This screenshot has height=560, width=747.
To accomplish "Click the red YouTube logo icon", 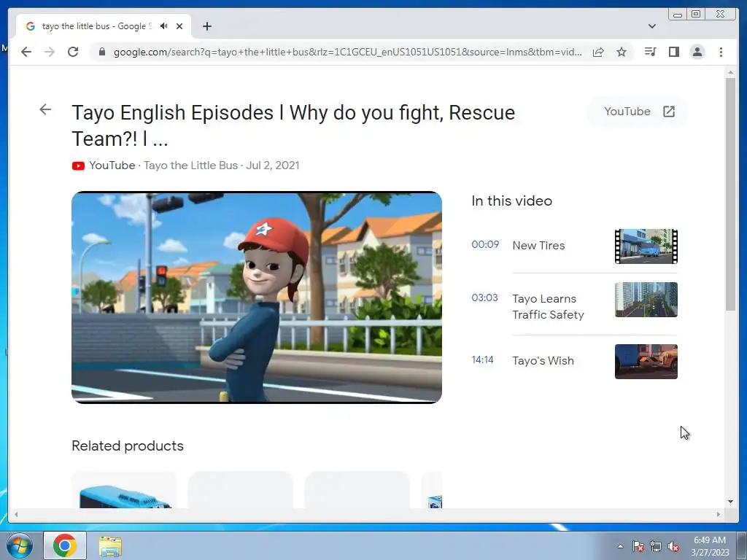I will [78, 166].
